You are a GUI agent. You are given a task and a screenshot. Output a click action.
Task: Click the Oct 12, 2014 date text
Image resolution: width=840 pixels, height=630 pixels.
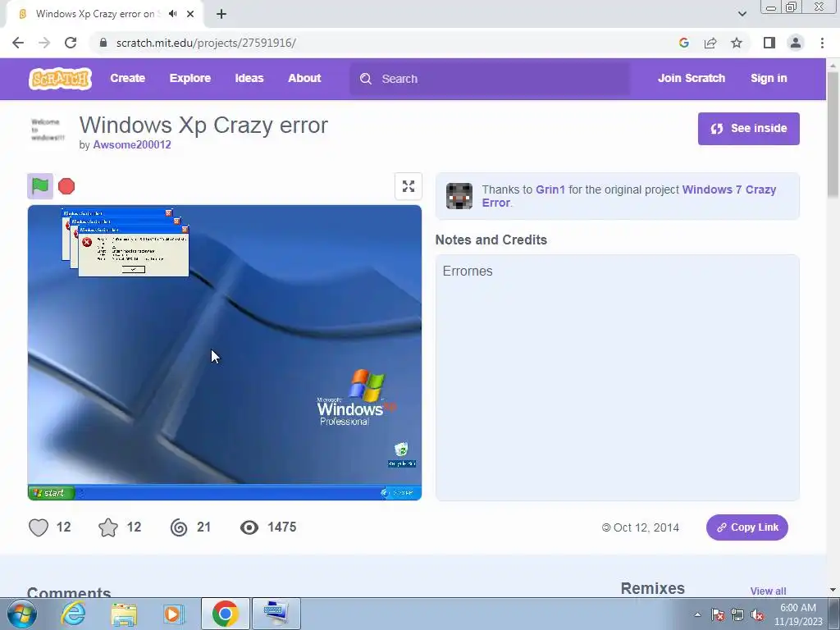coord(646,527)
